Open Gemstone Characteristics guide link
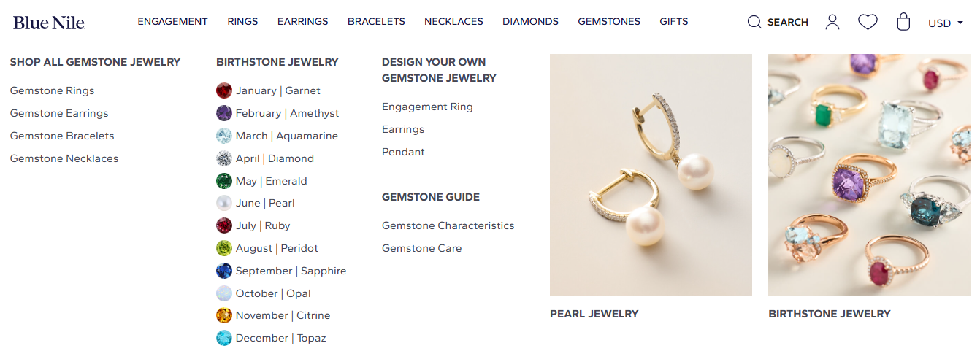Image resolution: width=980 pixels, height=351 pixels. coord(448,225)
